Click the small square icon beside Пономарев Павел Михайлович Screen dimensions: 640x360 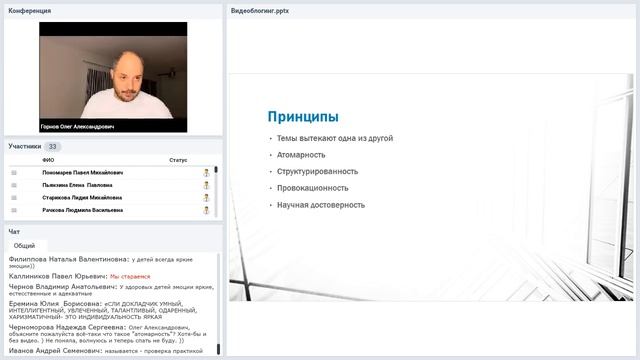click(x=14, y=173)
